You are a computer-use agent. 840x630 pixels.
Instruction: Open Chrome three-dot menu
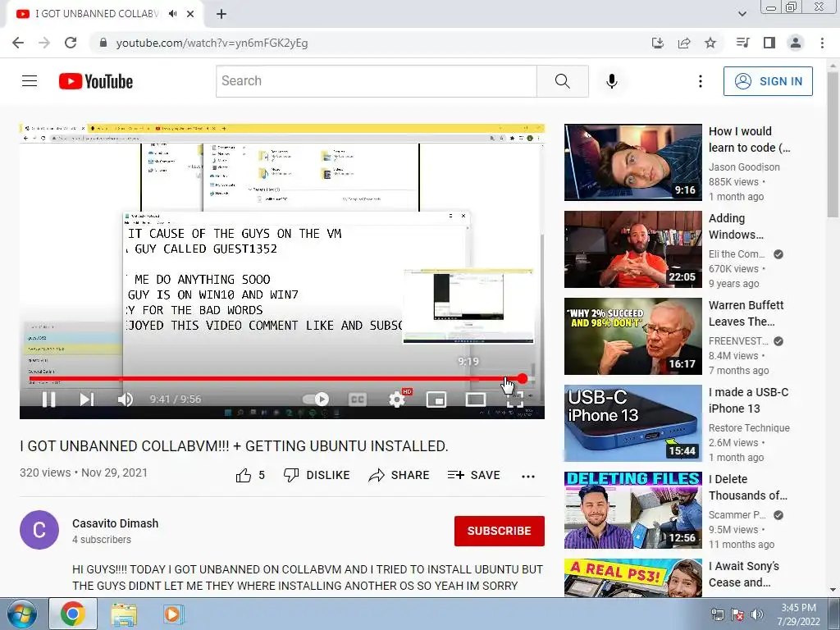pyautogui.click(x=822, y=43)
